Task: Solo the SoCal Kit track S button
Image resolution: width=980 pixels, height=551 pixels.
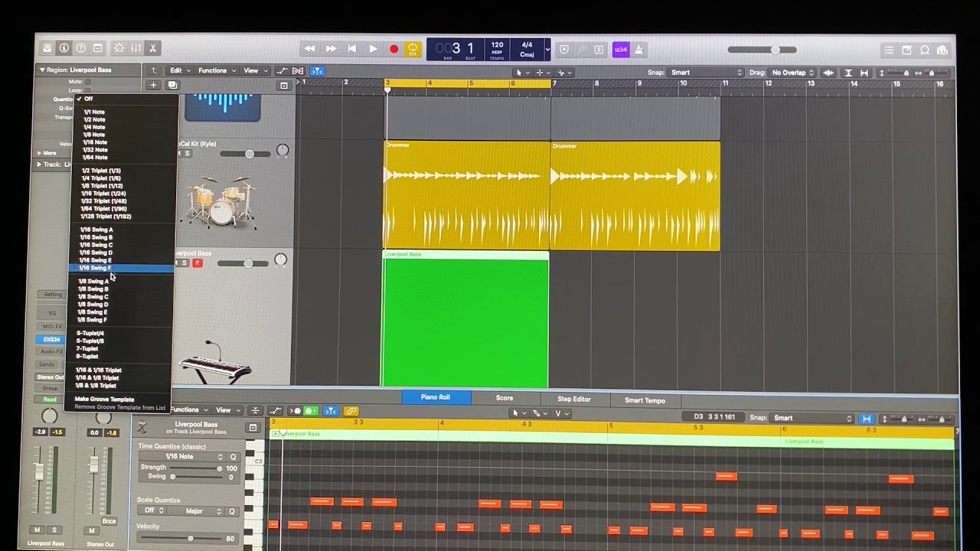Action: coord(187,154)
